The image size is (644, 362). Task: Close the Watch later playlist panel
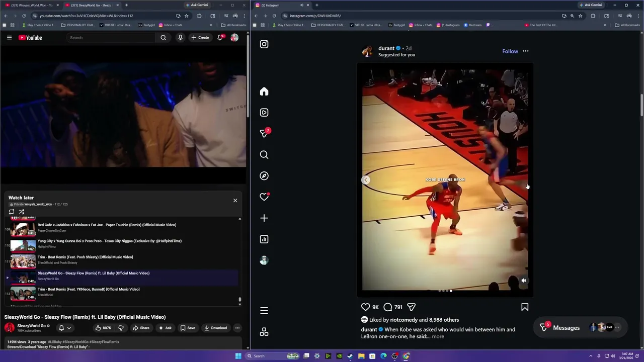(235, 200)
